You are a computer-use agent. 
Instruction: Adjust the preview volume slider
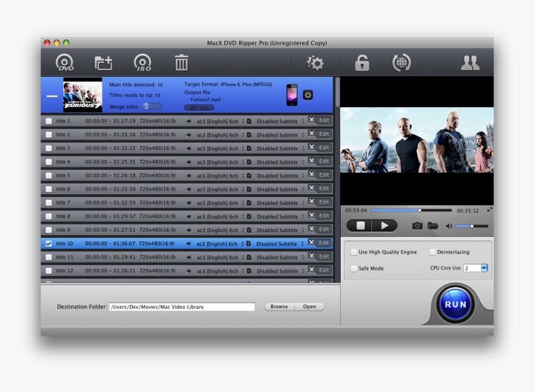pyautogui.click(x=472, y=226)
